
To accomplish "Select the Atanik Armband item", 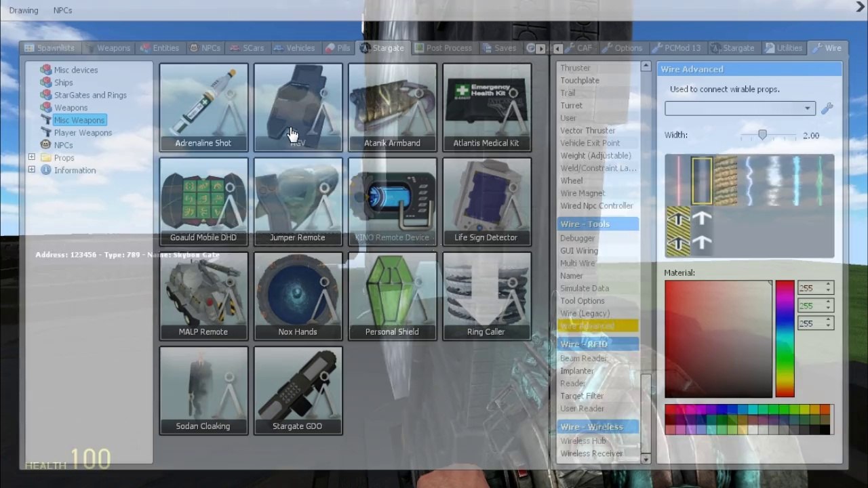I will 392,107.
